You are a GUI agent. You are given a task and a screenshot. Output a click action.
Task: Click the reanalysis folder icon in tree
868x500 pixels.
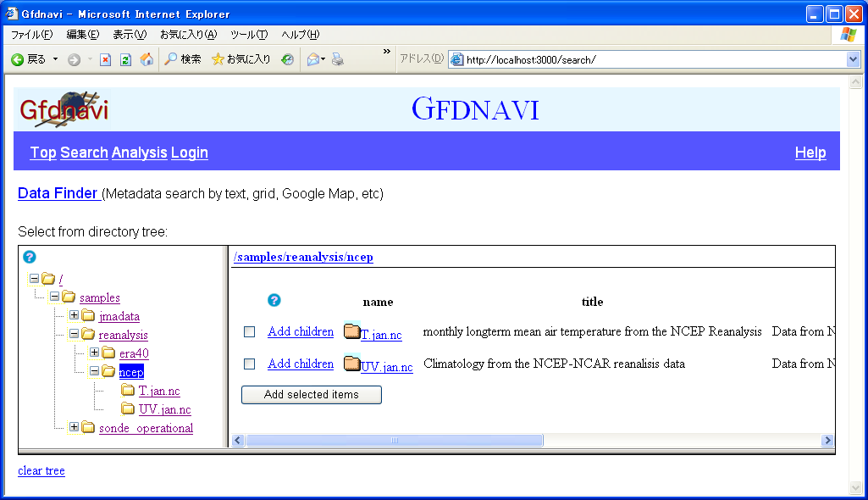point(89,335)
